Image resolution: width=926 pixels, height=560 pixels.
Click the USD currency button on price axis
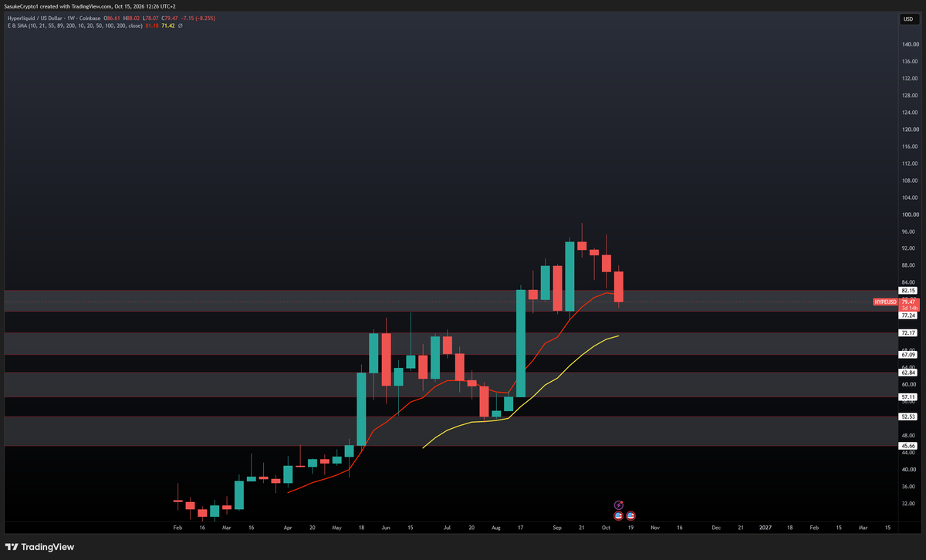pyautogui.click(x=907, y=19)
